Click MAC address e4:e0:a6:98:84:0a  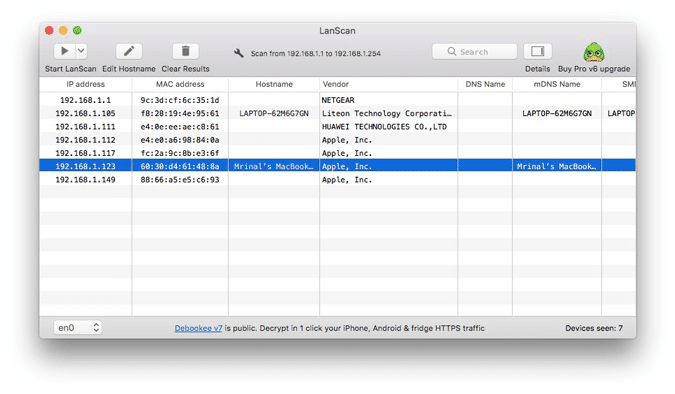pos(180,140)
